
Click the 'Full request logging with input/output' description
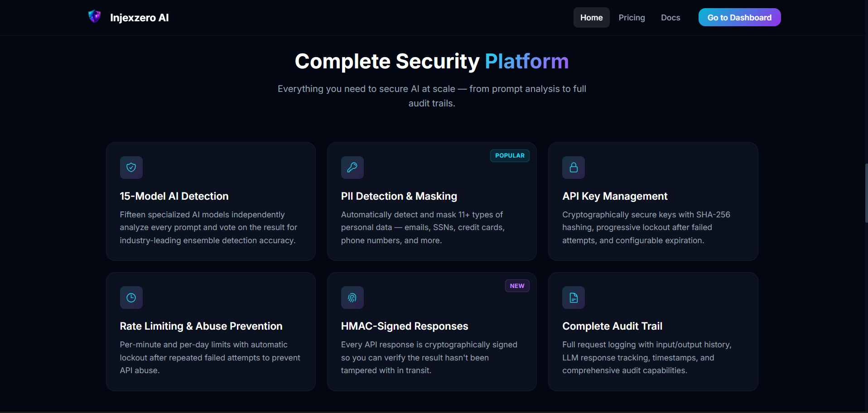(647, 357)
